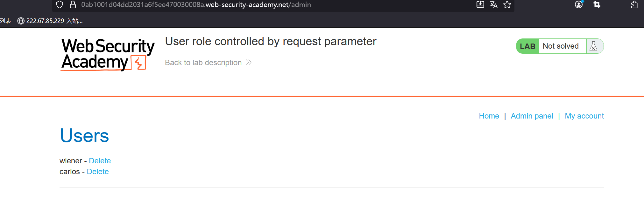This screenshot has width=644, height=218.
Task: Open site info via padlock icon
Action: coord(73,4)
